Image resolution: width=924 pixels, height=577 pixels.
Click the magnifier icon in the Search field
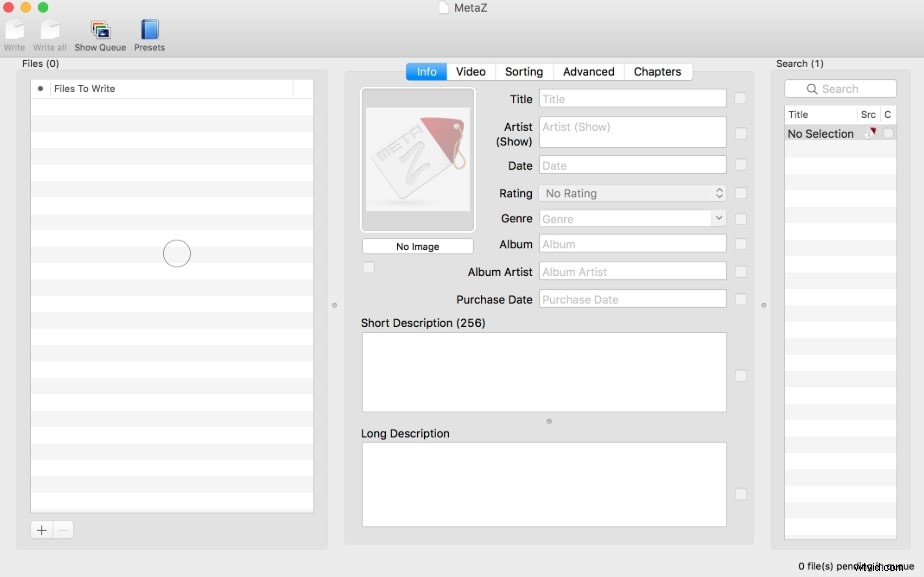tap(811, 88)
